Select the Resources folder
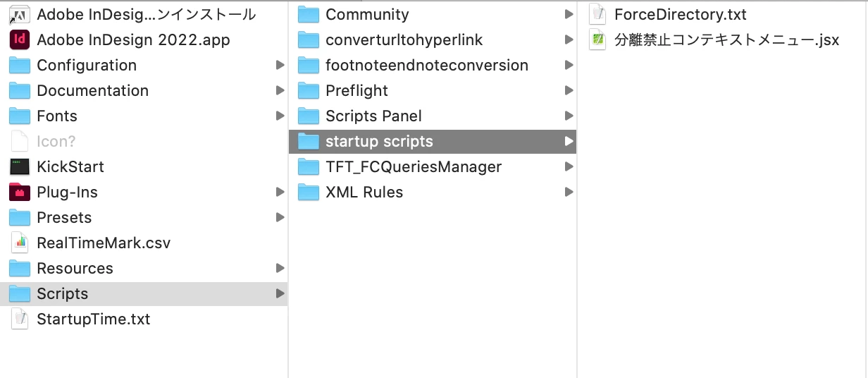This screenshot has height=378, width=868. [x=75, y=268]
